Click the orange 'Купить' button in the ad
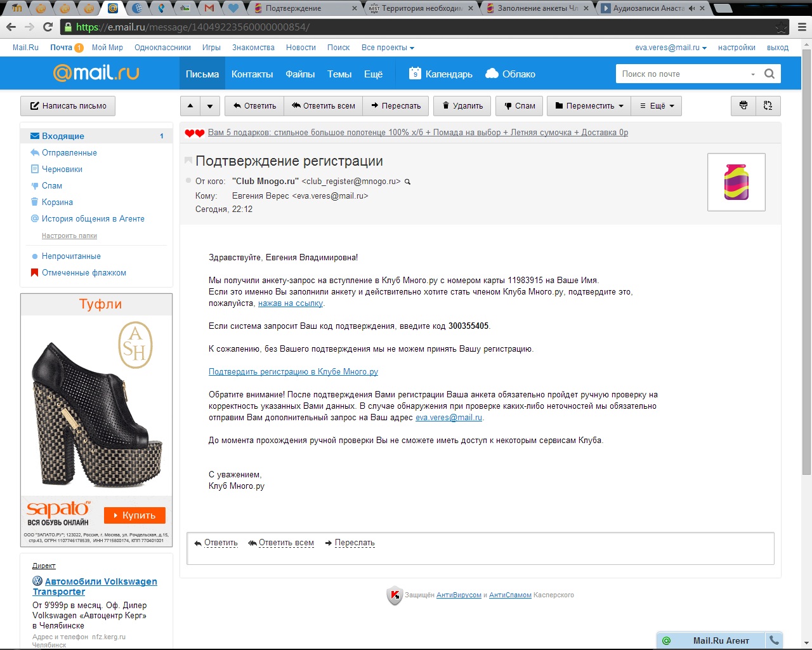Image resolution: width=812 pixels, height=650 pixels. (x=134, y=515)
